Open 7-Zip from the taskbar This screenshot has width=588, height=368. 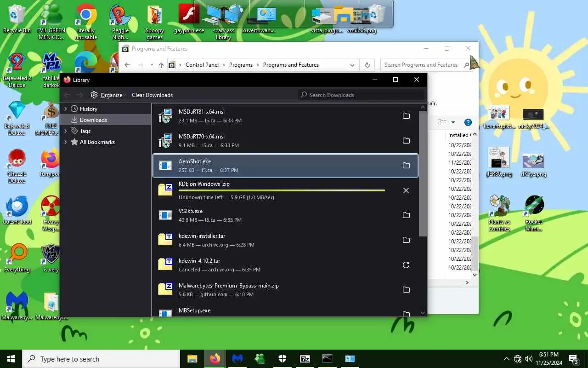click(305, 359)
